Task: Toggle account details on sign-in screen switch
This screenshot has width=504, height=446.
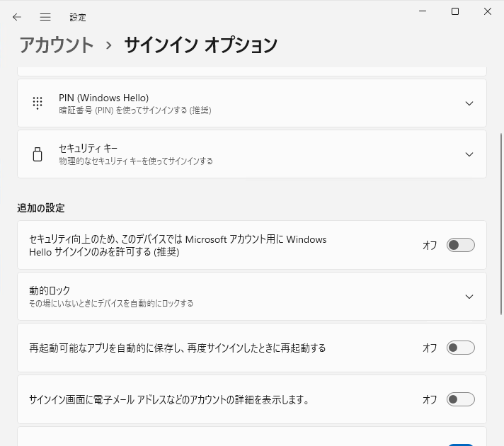Action: point(461,399)
